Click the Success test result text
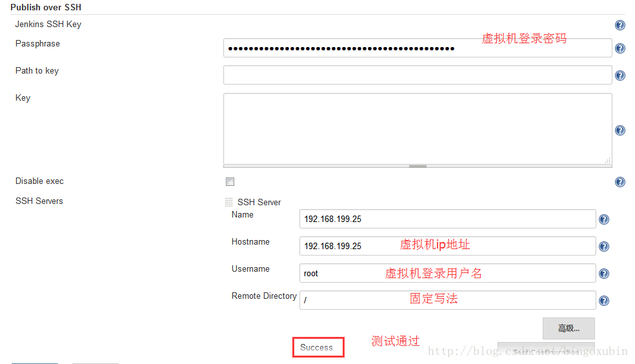This screenshot has width=635, height=364. click(316, 347)
